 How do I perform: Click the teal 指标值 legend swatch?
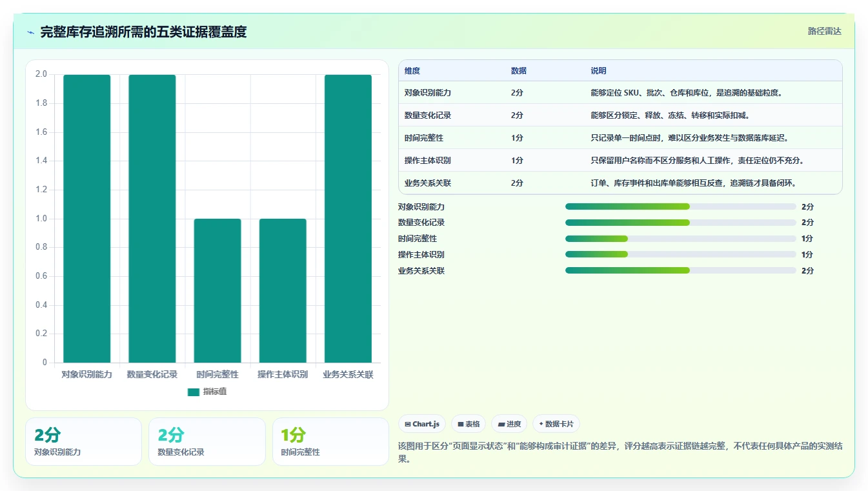click(x=194, y=392)
